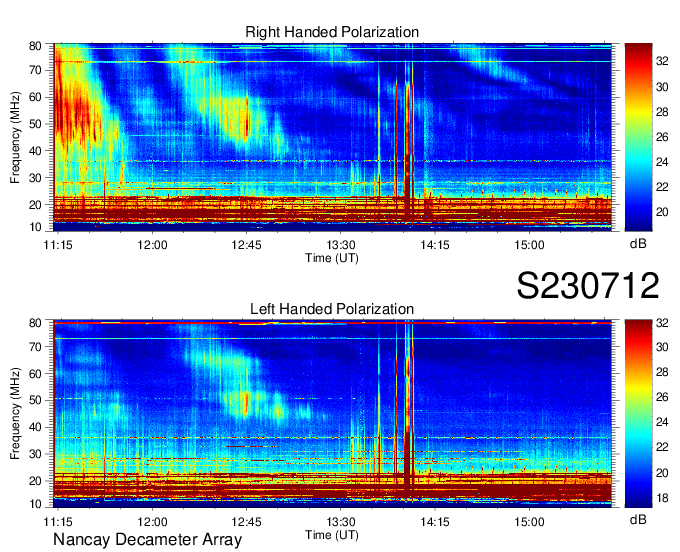Click 40 MHz tick on Left Handed frequency axis
680x552 pixels.
(x=35, y=427)
